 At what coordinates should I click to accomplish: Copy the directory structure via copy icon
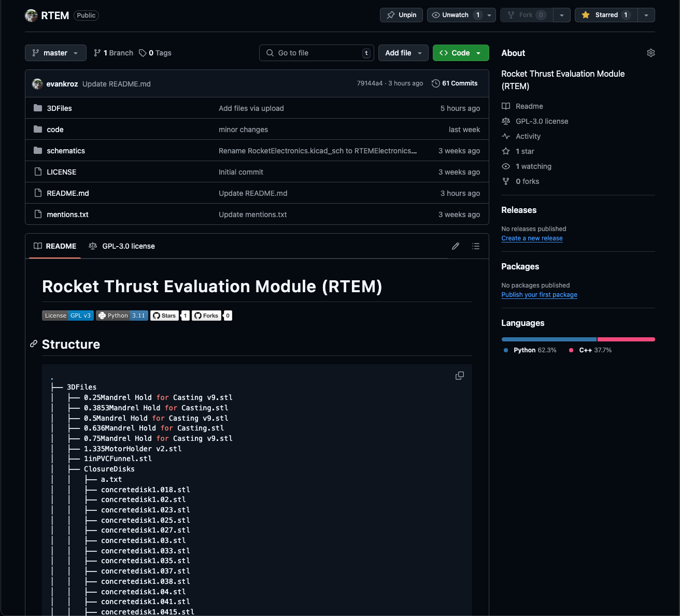tap(459, 375)
